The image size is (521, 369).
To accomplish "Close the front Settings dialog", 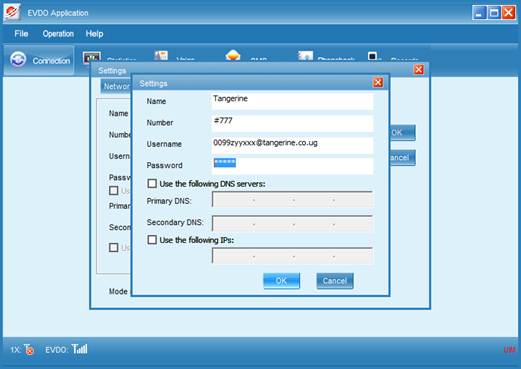I will click(x=378, y=82).
